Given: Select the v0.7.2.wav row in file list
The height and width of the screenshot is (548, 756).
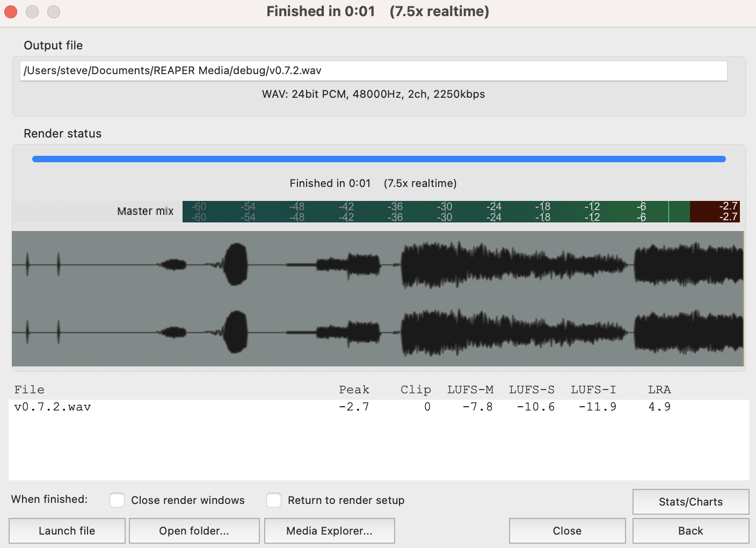Looking at the screenshot, I should (52, 407).
